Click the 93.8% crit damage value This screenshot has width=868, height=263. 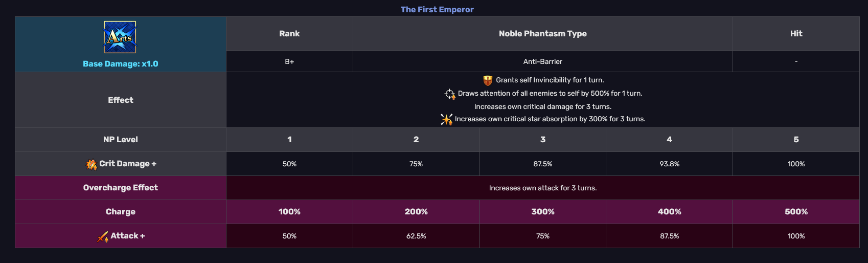tap(669, 164)
